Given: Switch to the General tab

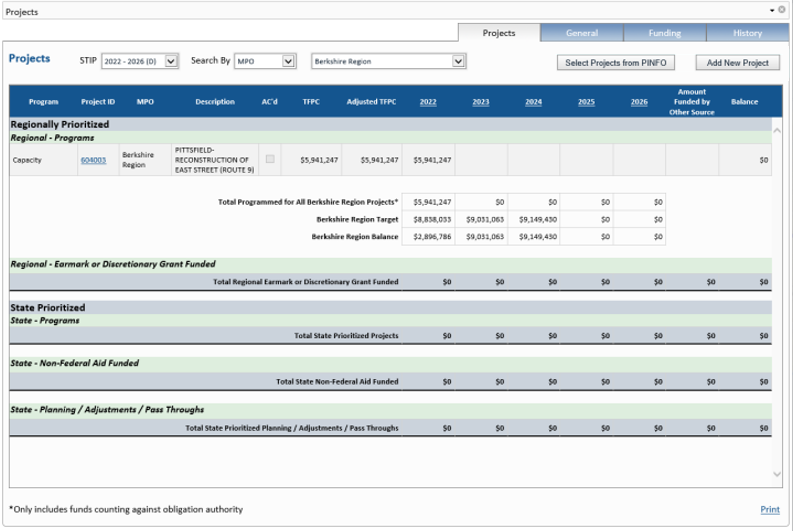Looking at the screenshot, I should [581, 33].
